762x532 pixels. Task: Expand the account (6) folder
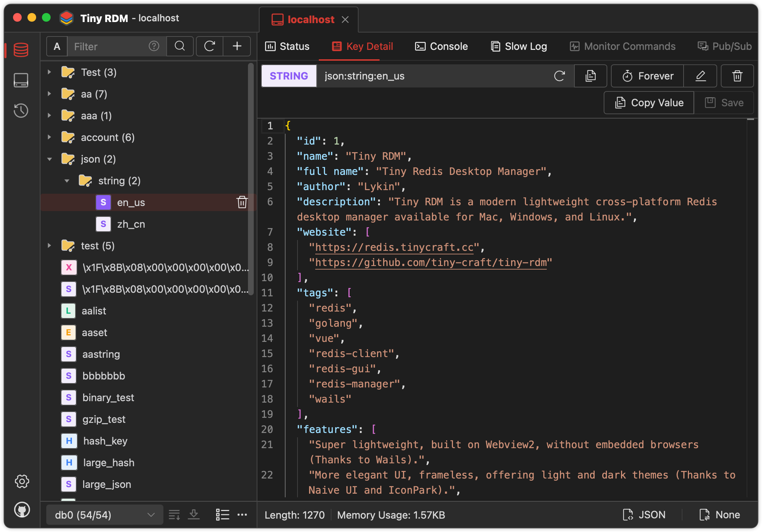tap(50, 137)
